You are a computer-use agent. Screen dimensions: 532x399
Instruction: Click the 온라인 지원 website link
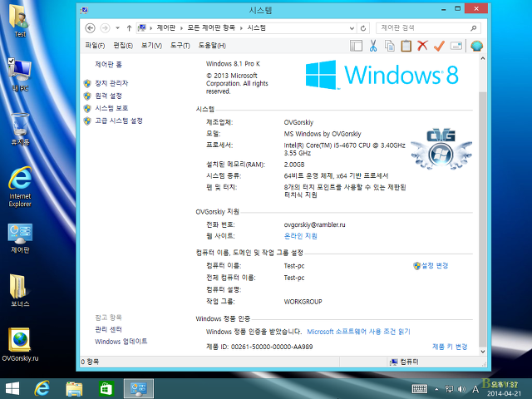pyautogui.click(x=301, y=236)
